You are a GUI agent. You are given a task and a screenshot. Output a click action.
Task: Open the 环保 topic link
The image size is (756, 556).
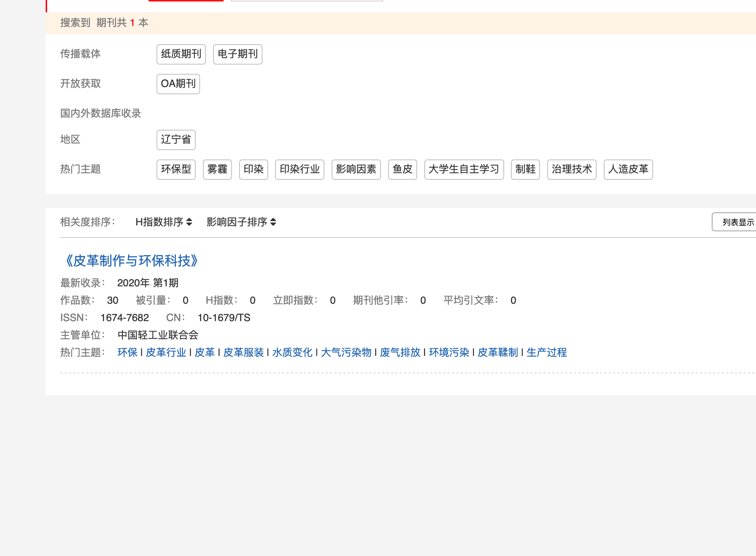[128, 352]
